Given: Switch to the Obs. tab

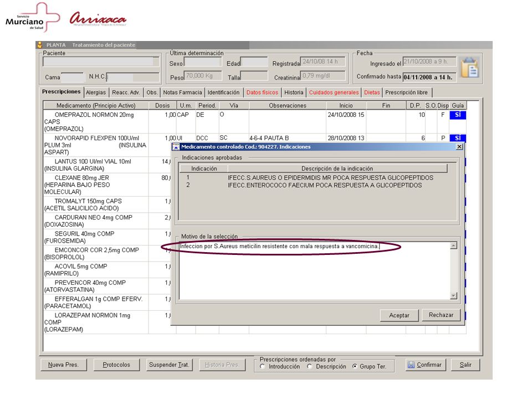Looking at the screenshot, I should click(x=152, y=93).
